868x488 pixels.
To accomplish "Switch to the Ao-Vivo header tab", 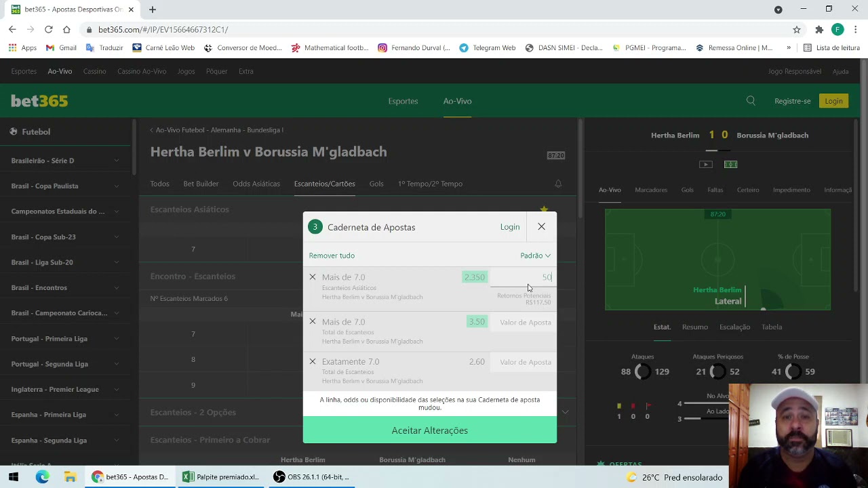I will click(x=457, y=101).
